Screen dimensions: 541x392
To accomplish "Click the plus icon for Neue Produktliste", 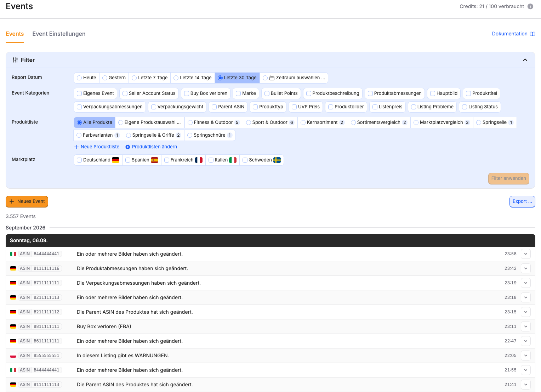I will click(x=76, y=147).
